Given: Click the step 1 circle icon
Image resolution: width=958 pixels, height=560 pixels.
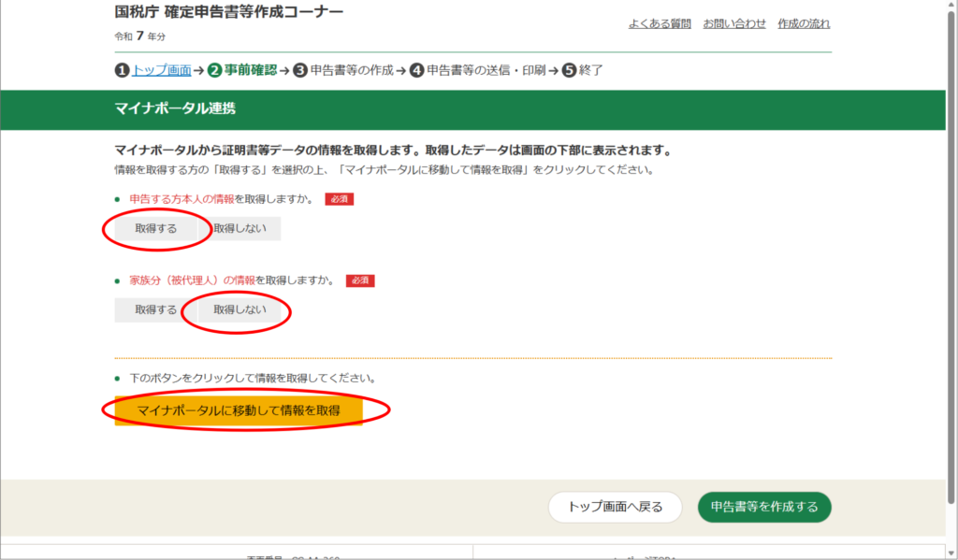Looking at the screenshot, I should pyautogui.click(x=122, y=70).
